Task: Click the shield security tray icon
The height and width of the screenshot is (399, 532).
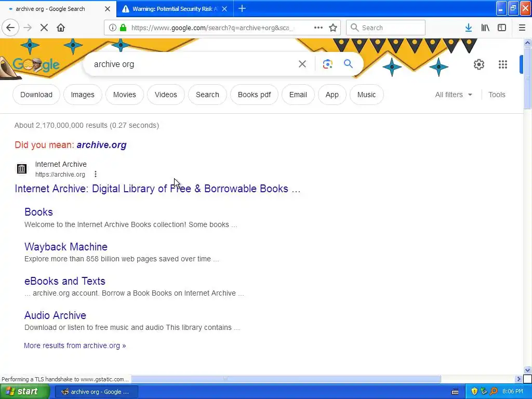Action: pos(474,391)
